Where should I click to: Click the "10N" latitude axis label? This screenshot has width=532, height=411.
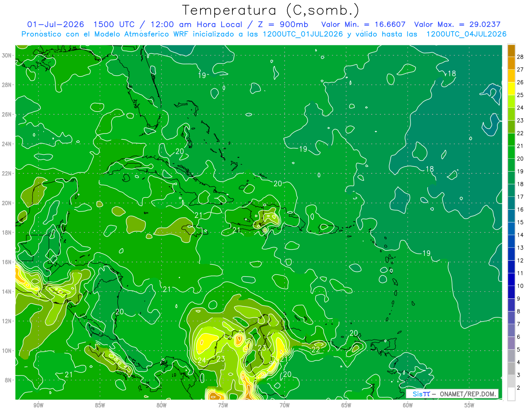7,351
